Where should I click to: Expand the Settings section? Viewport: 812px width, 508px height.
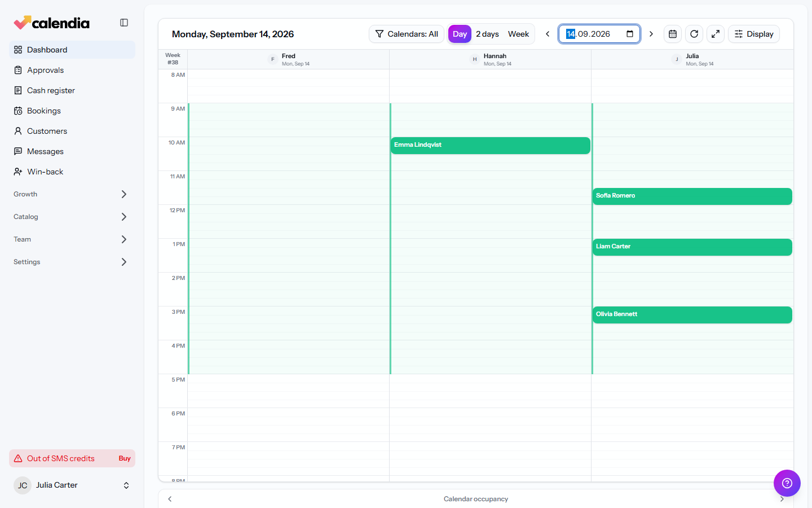pos(72,262)
